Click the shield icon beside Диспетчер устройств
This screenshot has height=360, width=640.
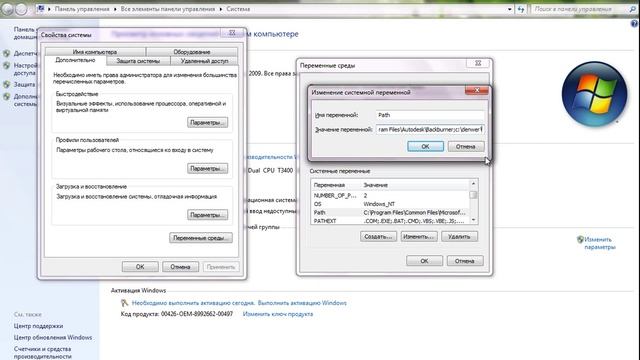point(7,53)
